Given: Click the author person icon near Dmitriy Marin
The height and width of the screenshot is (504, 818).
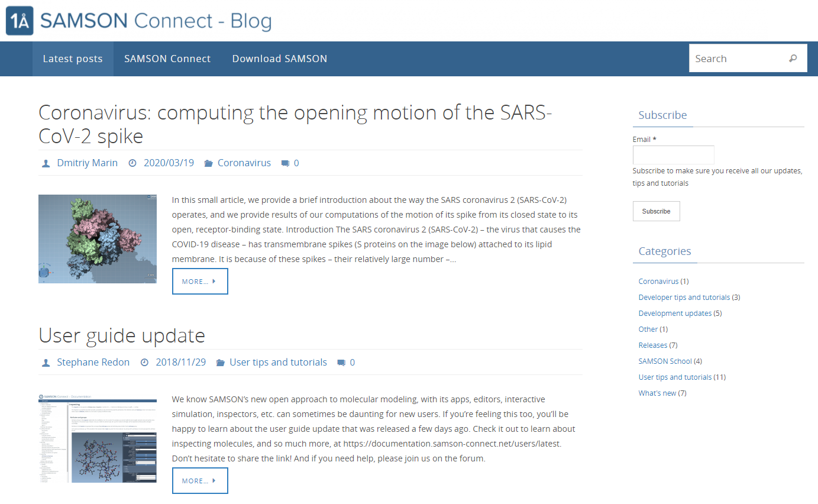Looking at the screenshot, I should [x=46, y=163].
